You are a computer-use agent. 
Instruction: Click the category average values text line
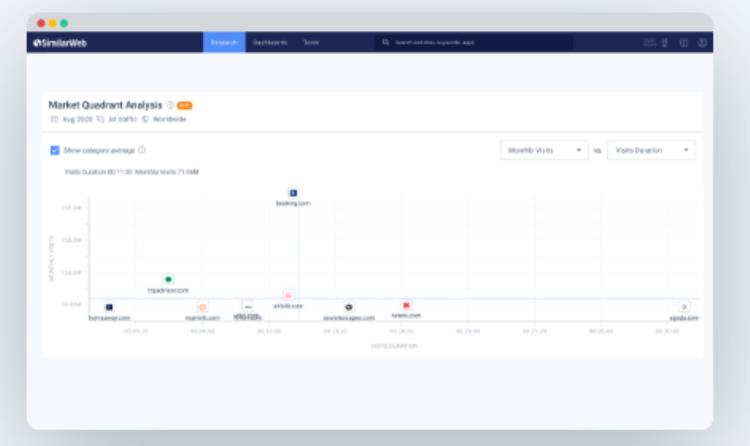[x=132, y=172]
